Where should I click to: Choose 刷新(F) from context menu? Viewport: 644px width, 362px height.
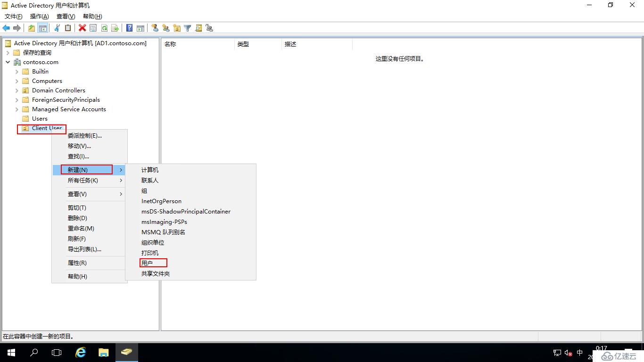click(x=90, y=239)
